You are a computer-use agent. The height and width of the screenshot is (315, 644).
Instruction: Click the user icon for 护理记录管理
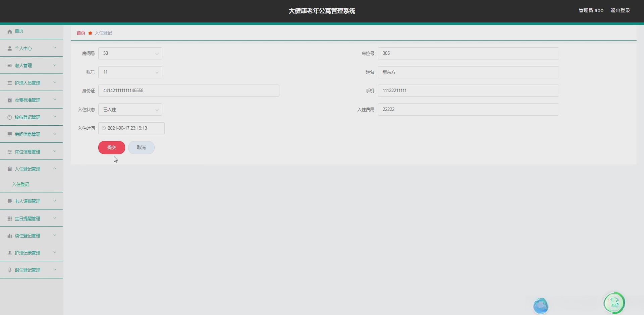[x=10, y=253]
